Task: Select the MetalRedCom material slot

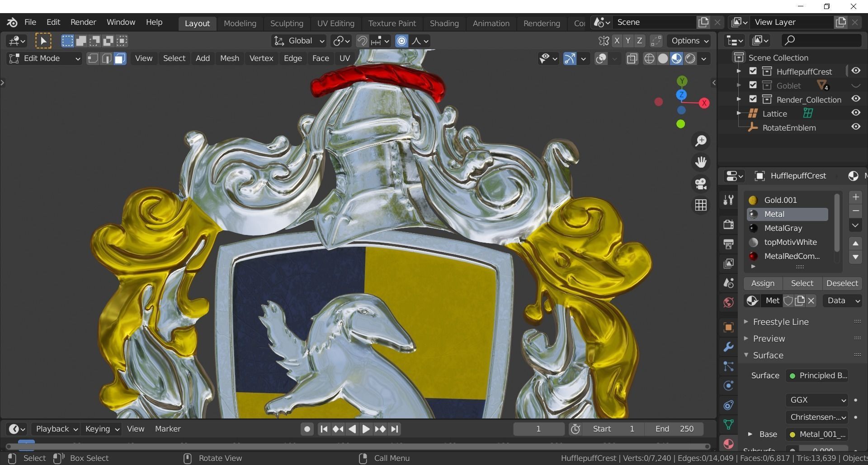Action: point(788,256)
